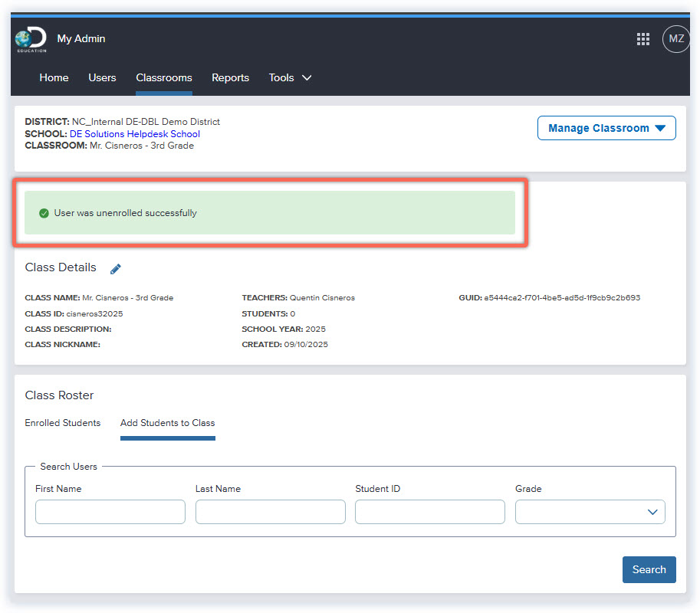700x613 pixels.
Task: Click the My Admin title
Action: tap(81, 39)
